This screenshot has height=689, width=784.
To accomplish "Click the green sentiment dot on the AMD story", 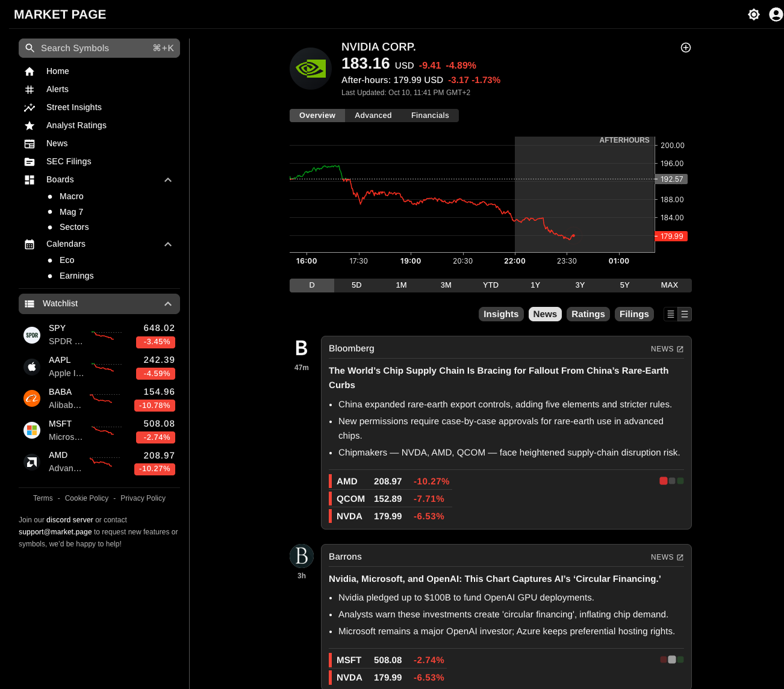I will point(680,481).
